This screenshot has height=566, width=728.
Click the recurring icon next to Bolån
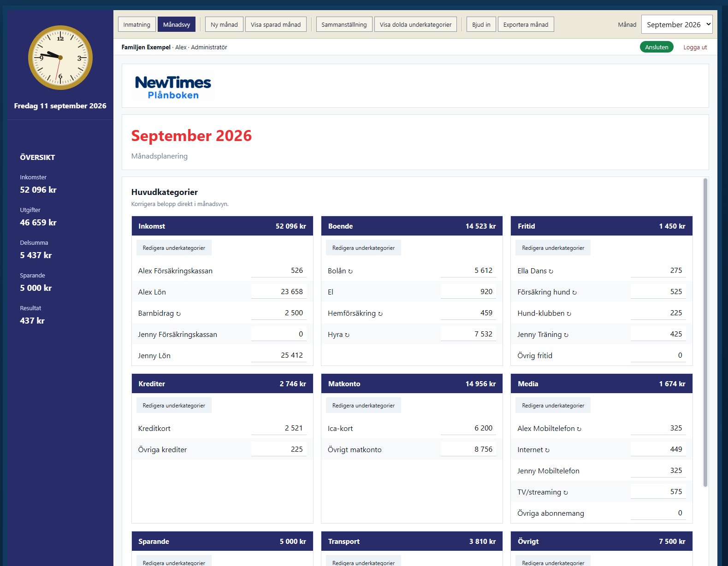tap(350, 271)
